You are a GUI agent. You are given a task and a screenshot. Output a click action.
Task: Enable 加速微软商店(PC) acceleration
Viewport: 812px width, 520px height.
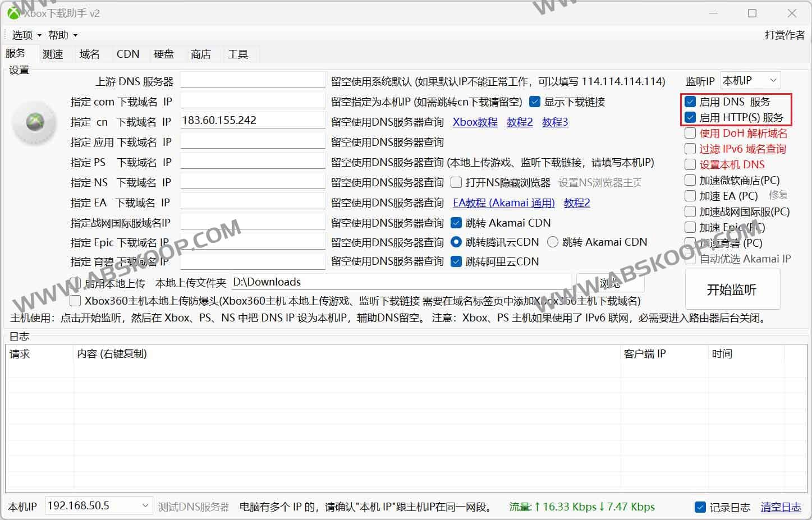(690, 180)
